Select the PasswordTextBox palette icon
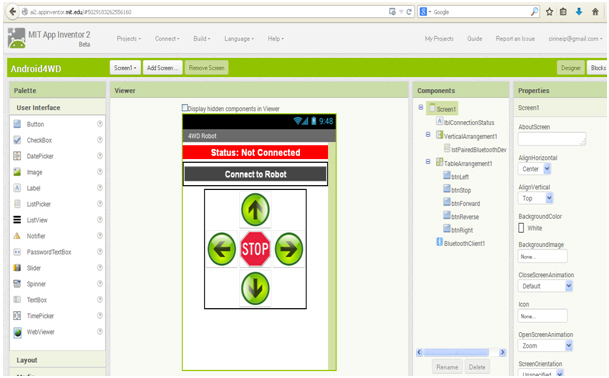 pos(17,252)
